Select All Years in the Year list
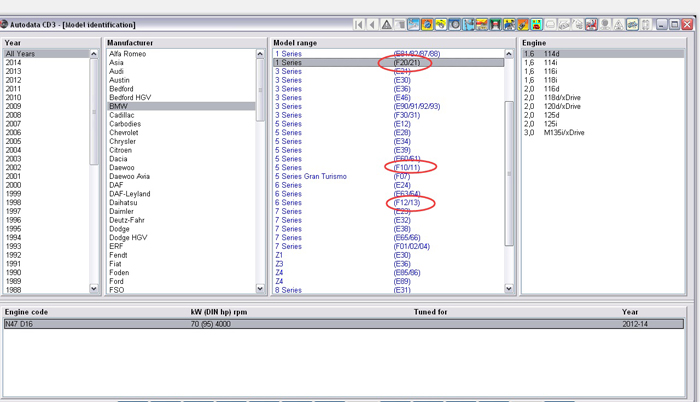Image resolution: width=700 pixels, height=402 pixels. 46,54
